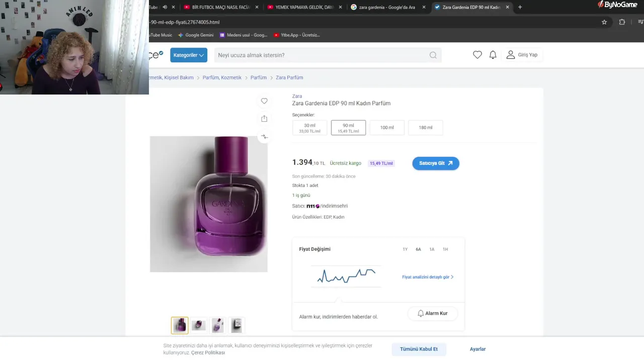
Task: Click the 'Stokta 1 adet' text
Action: [x=305, y=186]
